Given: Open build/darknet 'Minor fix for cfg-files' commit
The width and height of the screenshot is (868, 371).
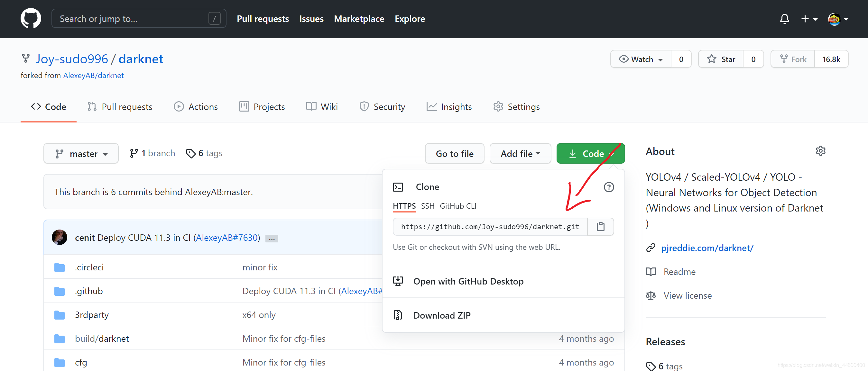Looking at the screenshot, I should 284,339.
